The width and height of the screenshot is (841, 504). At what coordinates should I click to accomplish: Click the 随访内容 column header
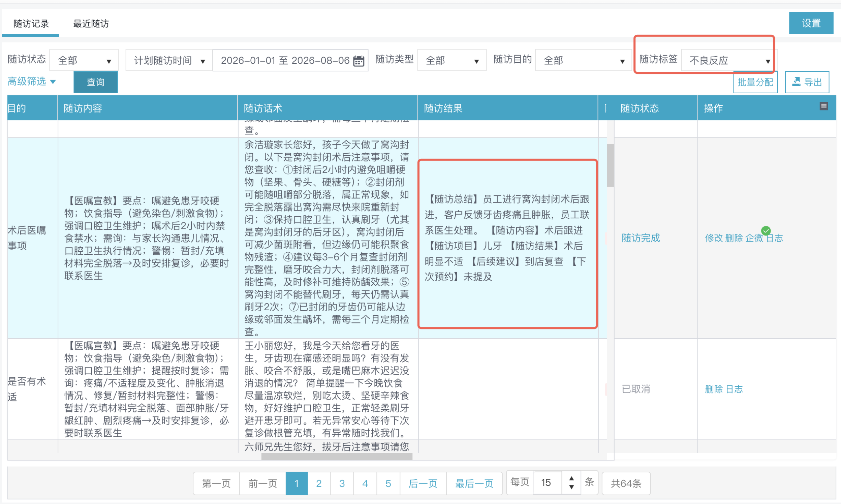click(x=148, y=108)
